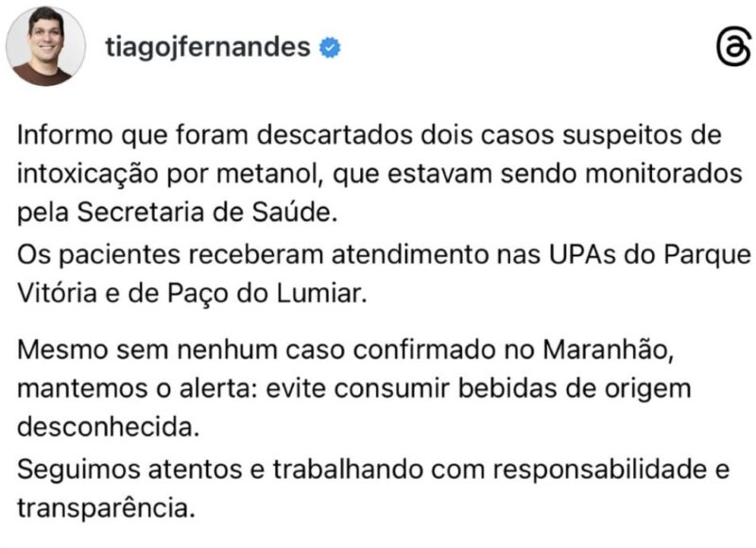Image resolution: width=756 pixels, height=548 pixels.
Task: Select the first paragraph about descartados casos
Action: coord(283,173)
